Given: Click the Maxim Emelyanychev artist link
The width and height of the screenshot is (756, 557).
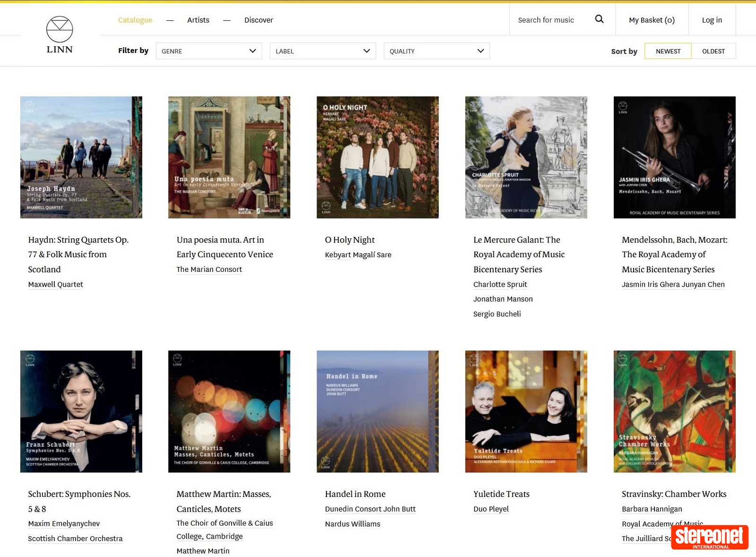Looking at the screenshot, I should [64, 523].
